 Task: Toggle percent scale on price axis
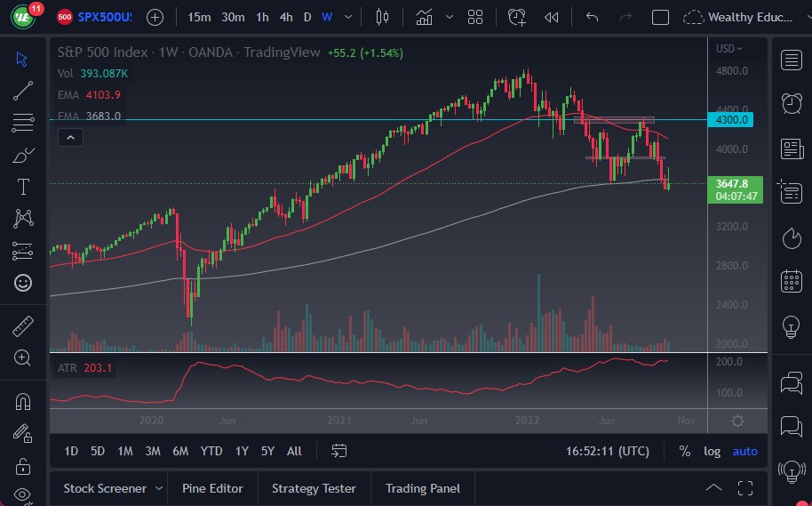pos(685,451)
